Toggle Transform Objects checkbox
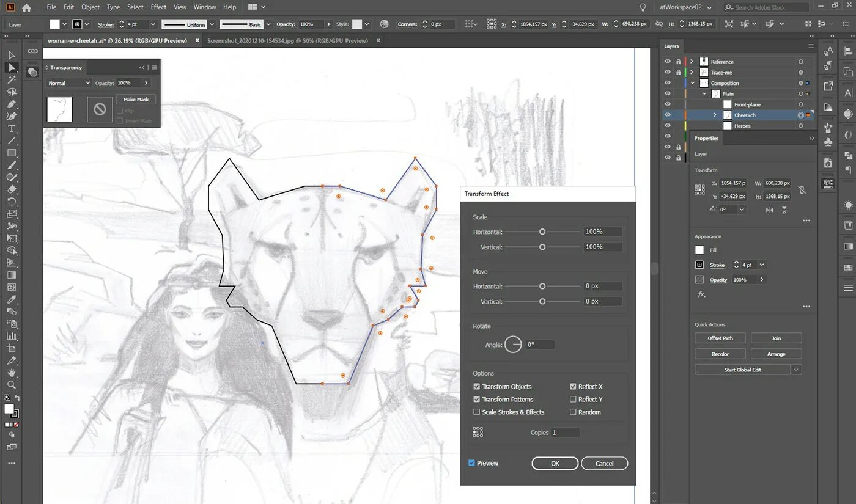The image size is (856, 504). pyautogui.click(x=476, y=387)
